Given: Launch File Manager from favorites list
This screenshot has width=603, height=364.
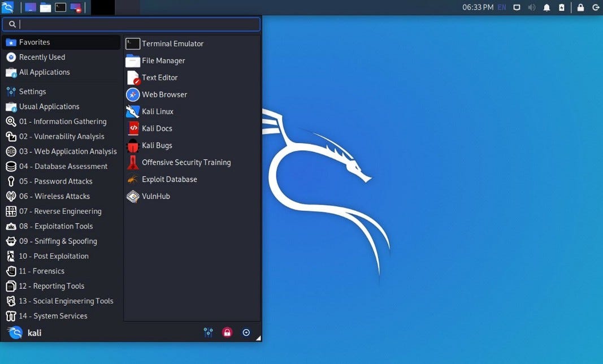Looking at the screenshot, I should coord(192,61).
